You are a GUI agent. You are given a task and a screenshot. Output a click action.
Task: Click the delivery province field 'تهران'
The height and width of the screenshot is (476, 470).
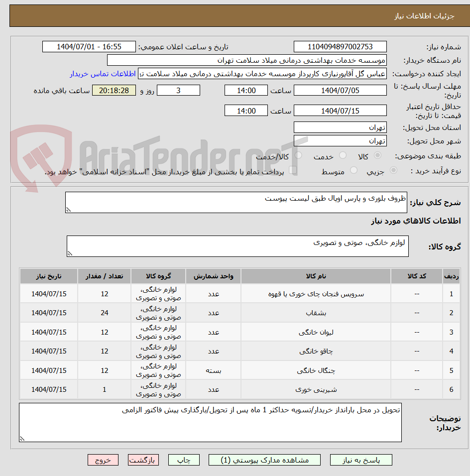click(340, 127)
